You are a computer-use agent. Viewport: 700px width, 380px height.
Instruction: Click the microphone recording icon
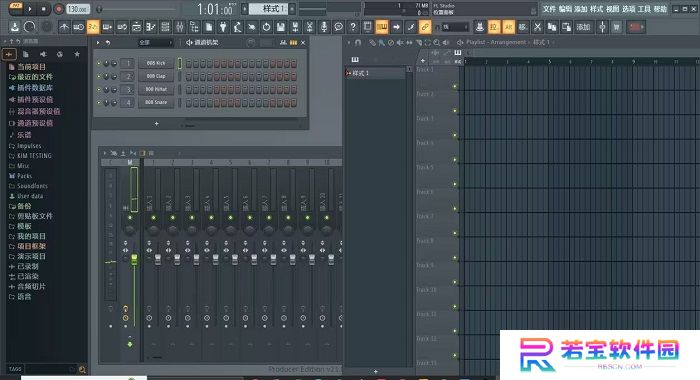coord(324,27)
